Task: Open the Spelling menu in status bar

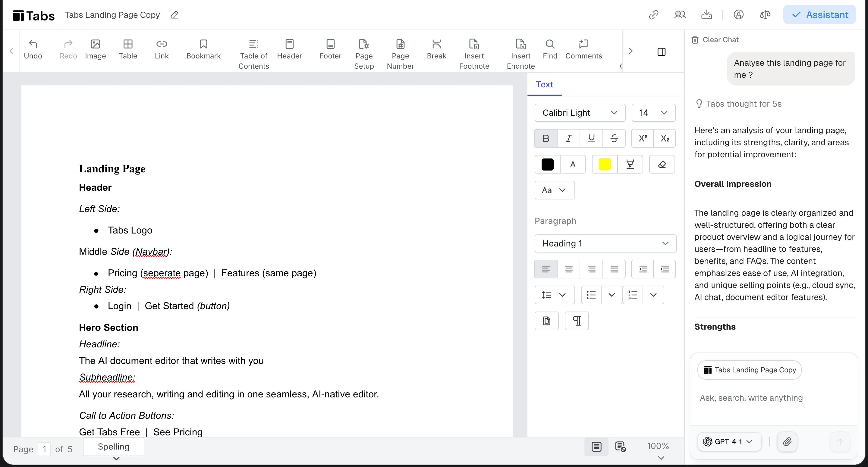Action: pyautogui.click(x=114, y=447)
